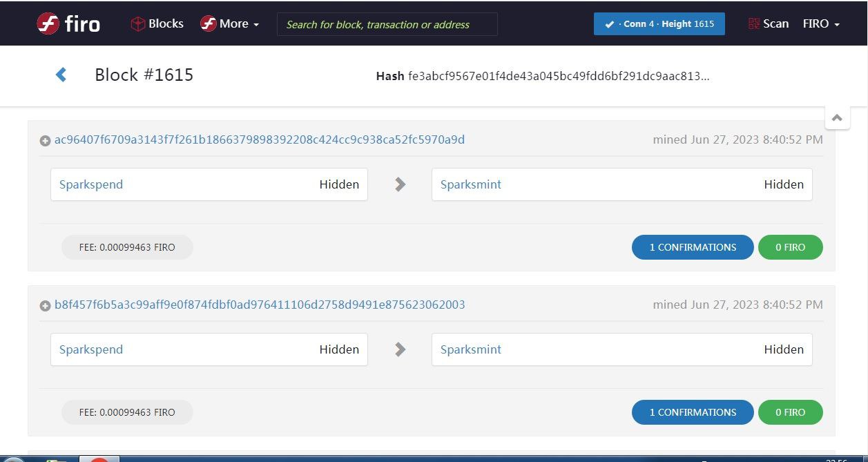868x462 pixels.
Task: Click Hidden value beside first Sparkspend
Action: tap(339, 184)
